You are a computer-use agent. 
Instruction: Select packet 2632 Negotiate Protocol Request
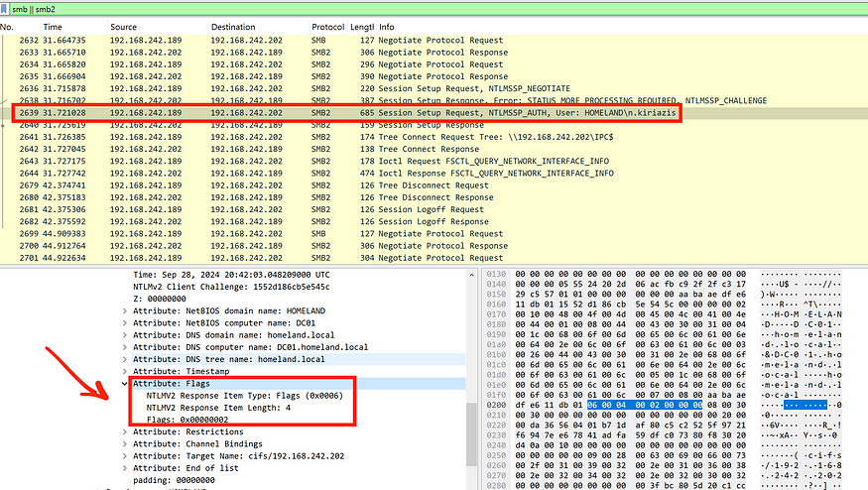click(x=434, y=41)
